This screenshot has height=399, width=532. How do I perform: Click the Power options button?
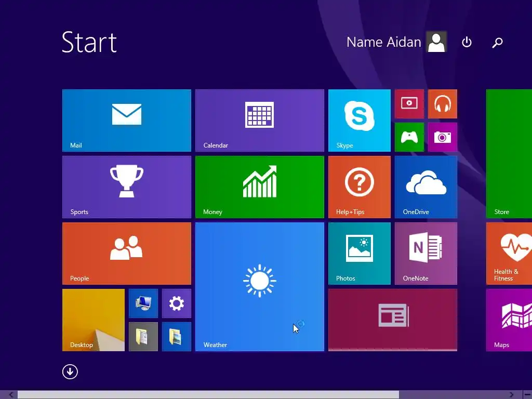pyautogui.click(x=467, y=42)
